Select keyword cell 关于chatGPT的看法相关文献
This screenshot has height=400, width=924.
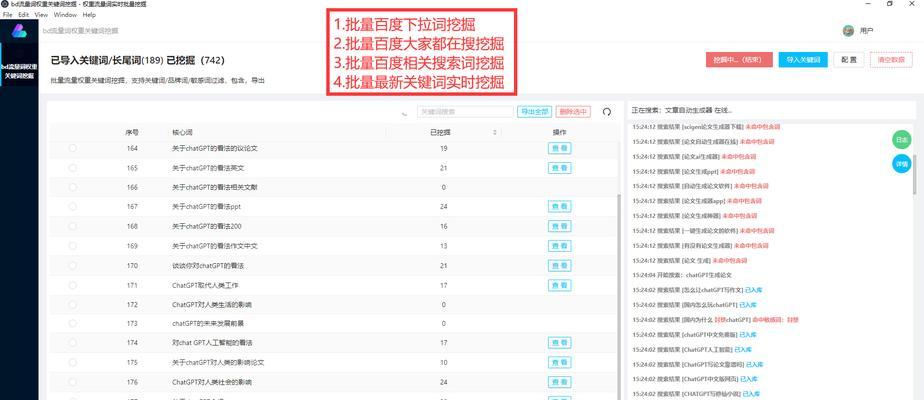click(x=214, y=187)
